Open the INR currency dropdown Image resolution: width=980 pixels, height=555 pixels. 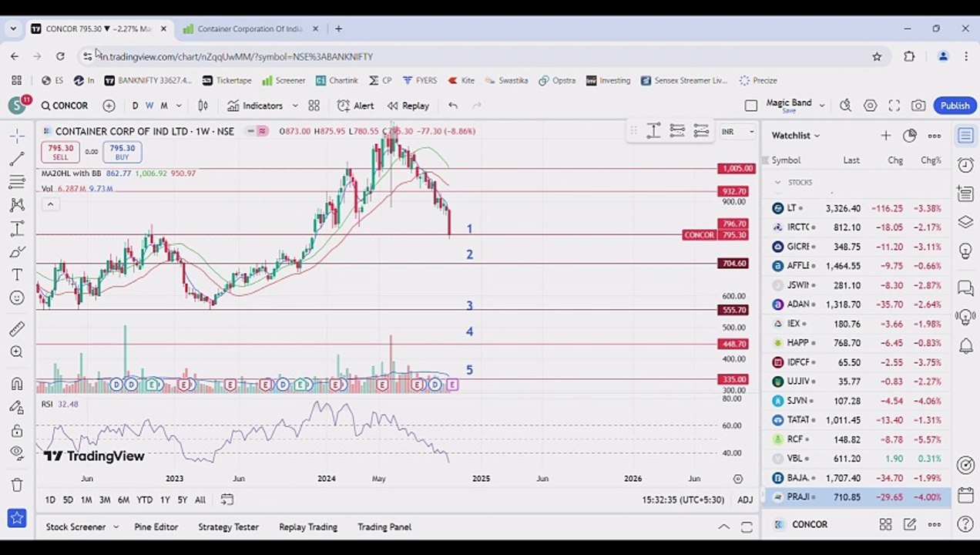point(737,132)
